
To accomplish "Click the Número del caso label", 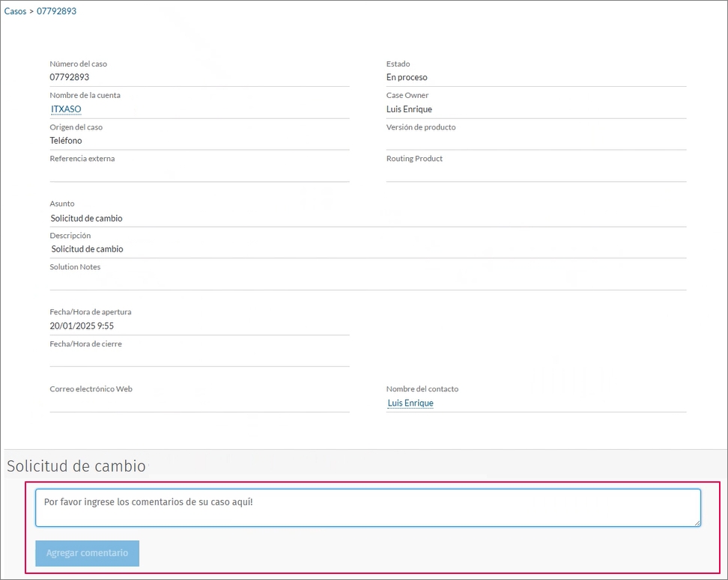I will pyautogui.click(x=79, y=64).
